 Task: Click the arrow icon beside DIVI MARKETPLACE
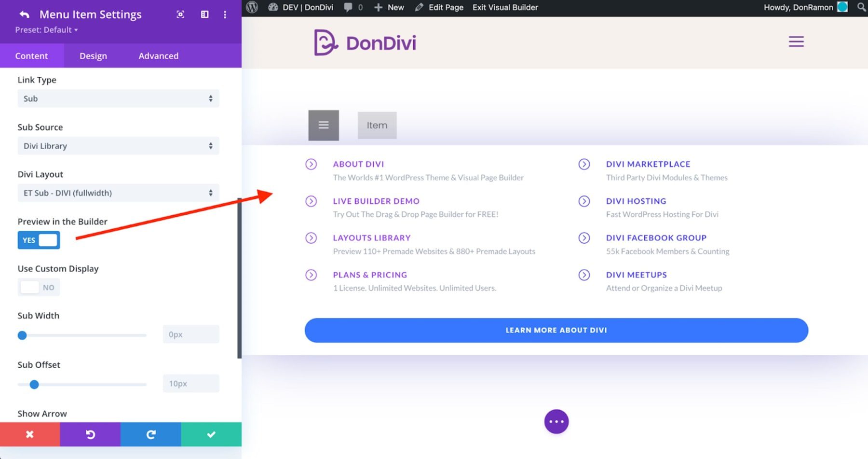[584, 164]
